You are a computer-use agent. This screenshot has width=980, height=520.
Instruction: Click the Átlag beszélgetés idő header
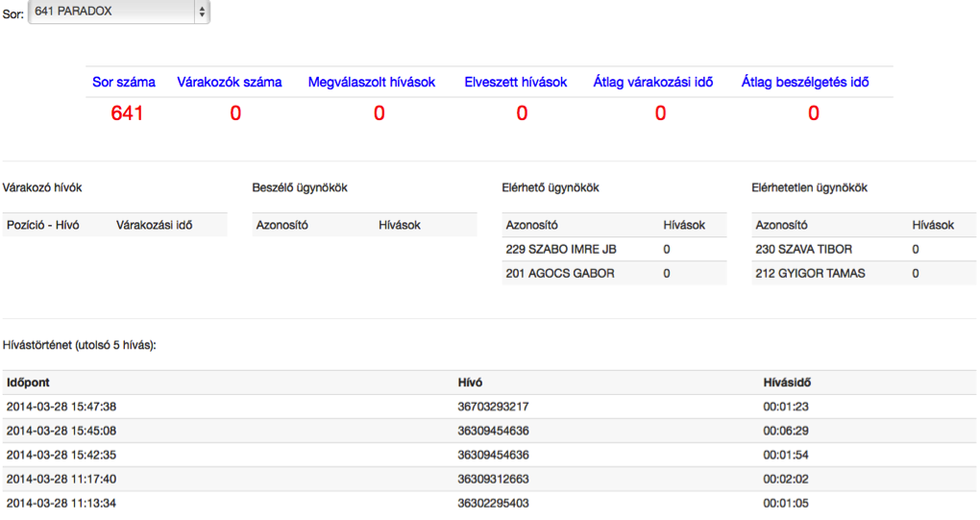pyautogui.click(x=805, y=82)
